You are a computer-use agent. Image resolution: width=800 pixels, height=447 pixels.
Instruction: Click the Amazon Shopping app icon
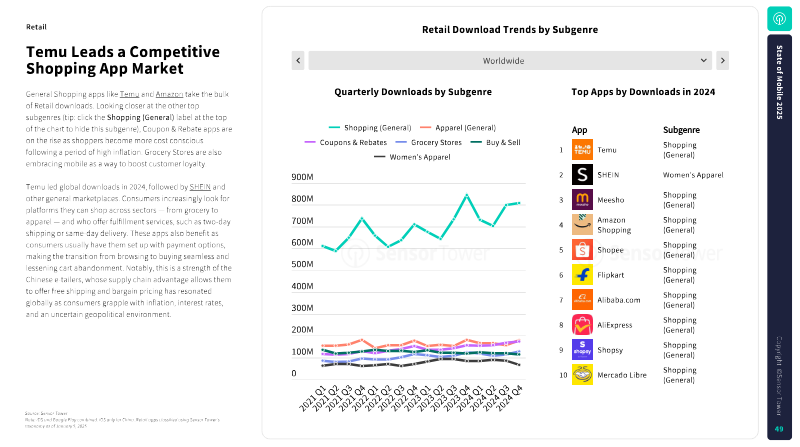(582, 225)
